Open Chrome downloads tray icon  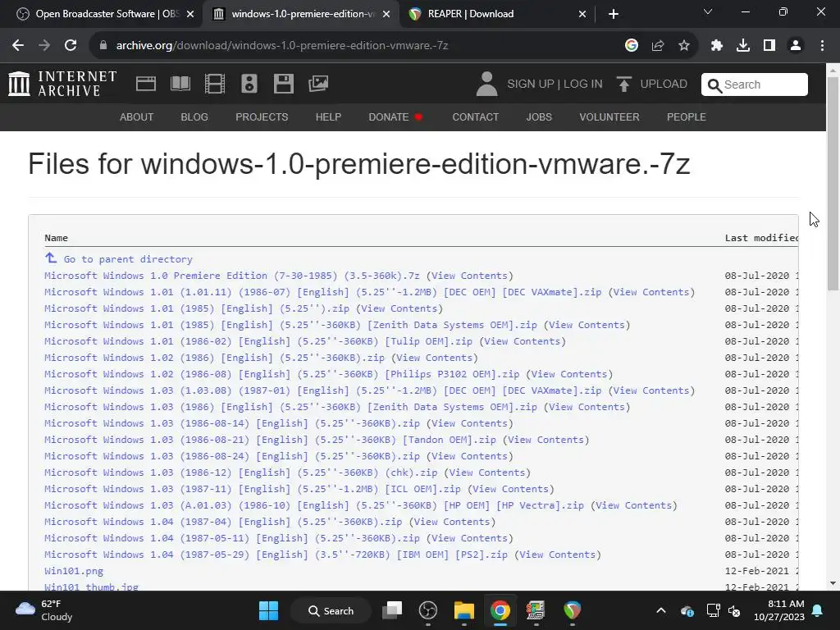[743, 46]
